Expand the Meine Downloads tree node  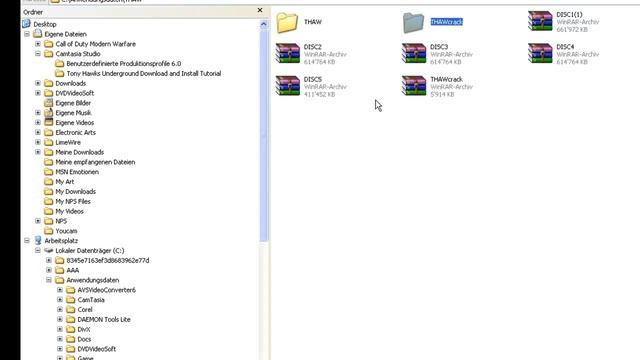click(x=38, y=152)
